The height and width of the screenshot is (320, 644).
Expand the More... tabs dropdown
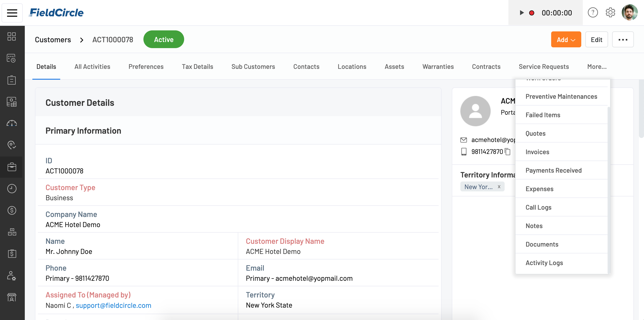597,67
